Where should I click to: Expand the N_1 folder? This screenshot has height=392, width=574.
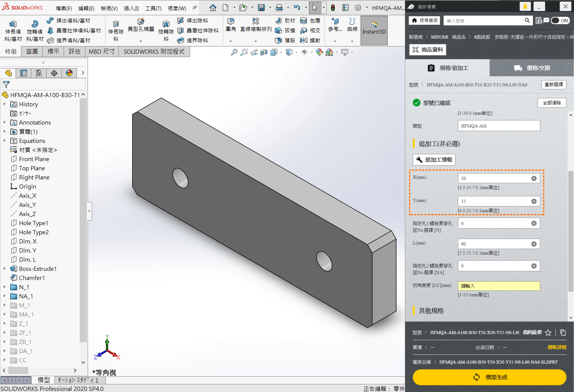click(5, 287)
